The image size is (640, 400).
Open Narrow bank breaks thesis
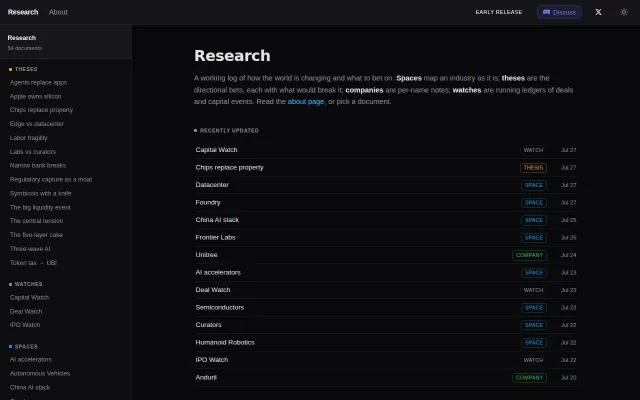[x=38, y=165]
